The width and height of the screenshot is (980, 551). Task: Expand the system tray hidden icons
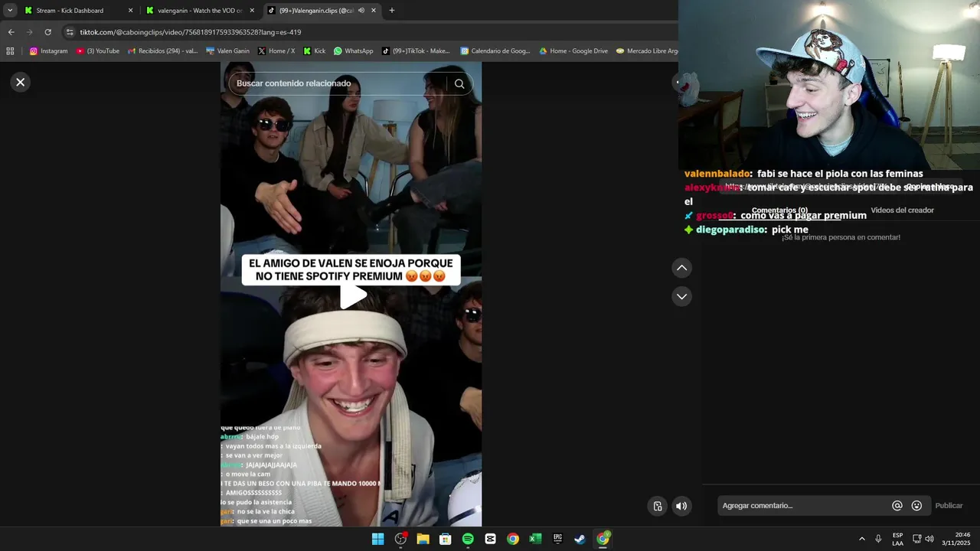point(861,539)
